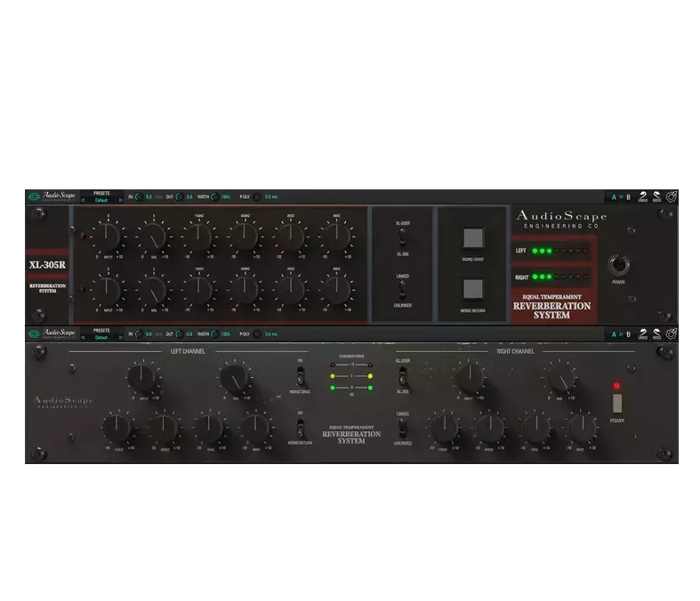The height and width of the screenshot is (601, 700).
Task: Click the leftmost LEFT CHANNEL EQ knob on lower unit
Action: 117,429
